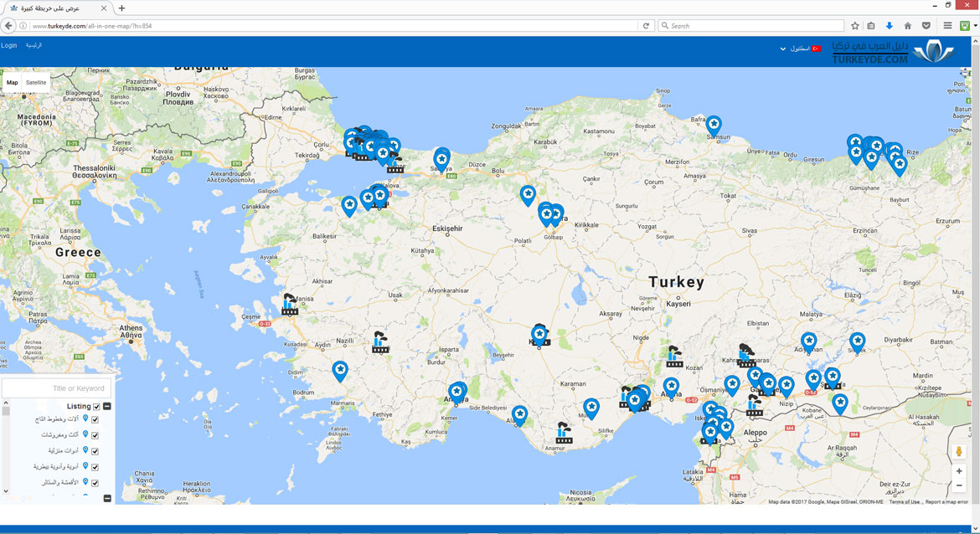Open the Login link
The height and width of the screenshot is (534, 980).
pyautogui.click(x=8, y=45)
